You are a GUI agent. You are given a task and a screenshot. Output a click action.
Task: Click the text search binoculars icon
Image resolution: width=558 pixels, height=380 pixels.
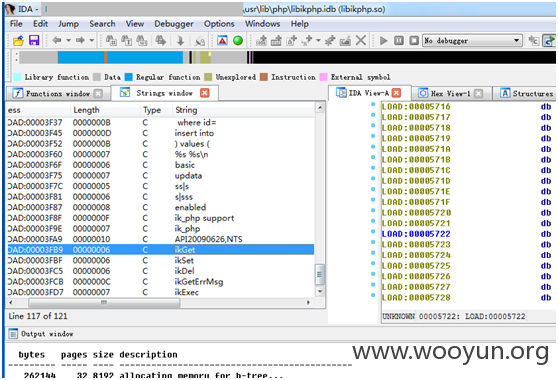[x=126, y=41]
